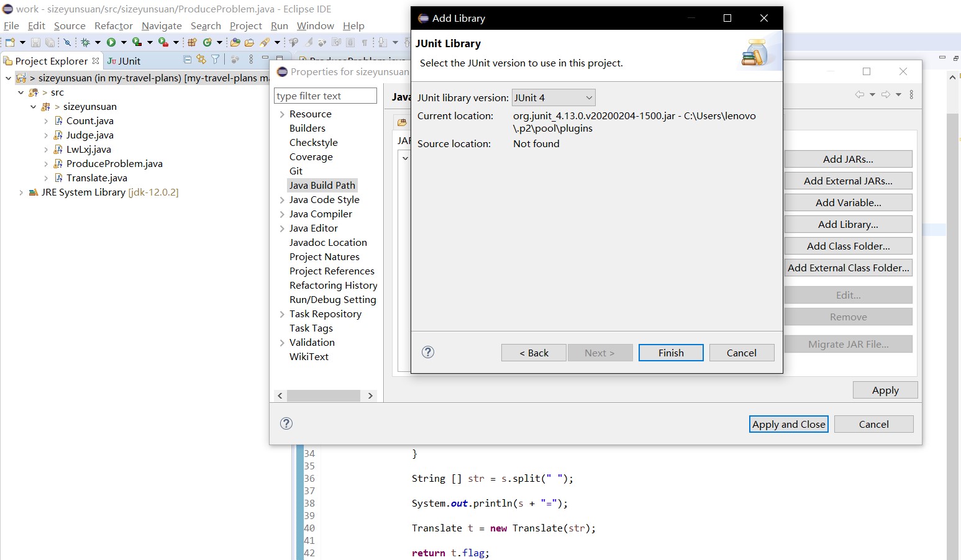
Task: Close the Project Explorer tab via X
Action: tap(96, 61)
